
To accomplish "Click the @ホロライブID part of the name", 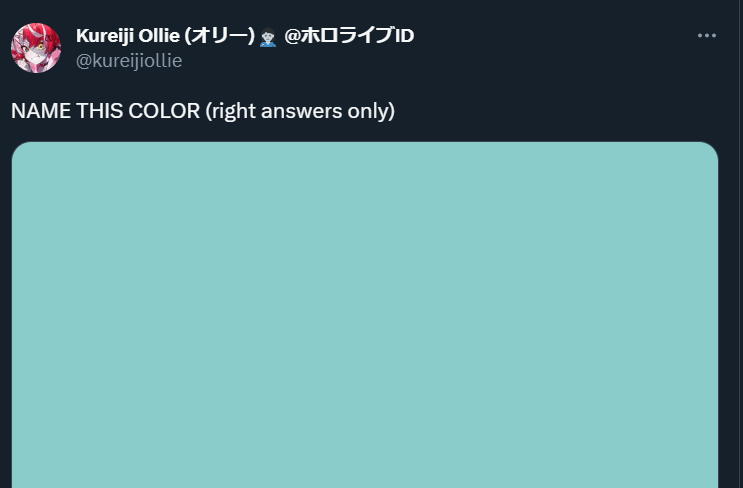I will (349, 36).
